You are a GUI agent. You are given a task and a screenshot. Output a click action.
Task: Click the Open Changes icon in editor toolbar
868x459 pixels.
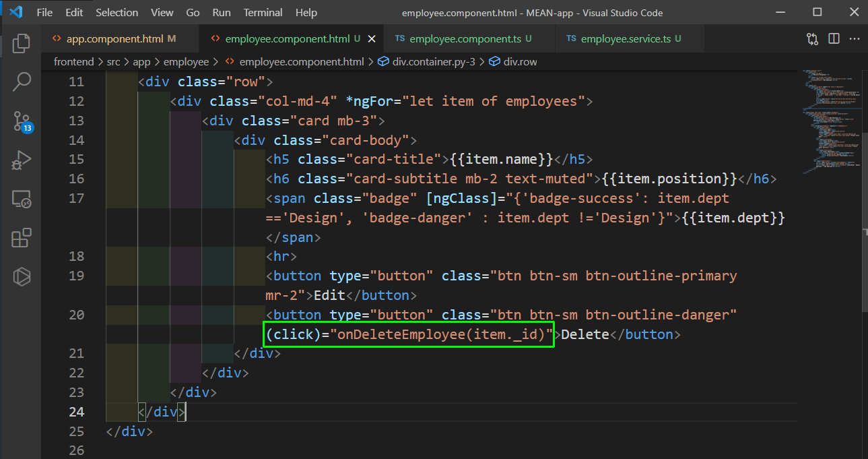(813, 39)
